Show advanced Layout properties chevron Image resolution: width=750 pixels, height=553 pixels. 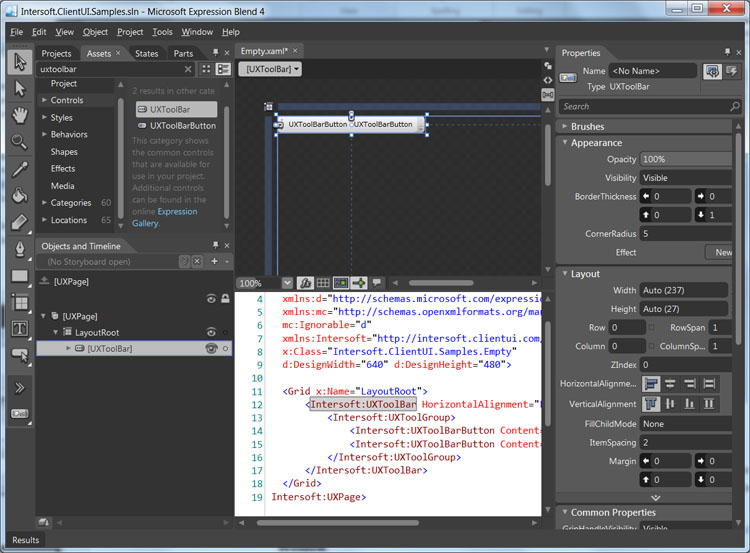tap(655, 498)
